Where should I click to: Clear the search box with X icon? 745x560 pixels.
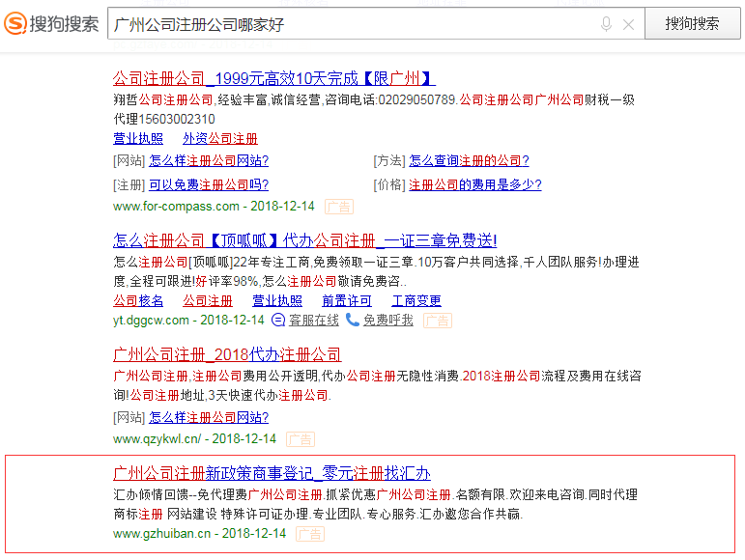tap(628, 24)
